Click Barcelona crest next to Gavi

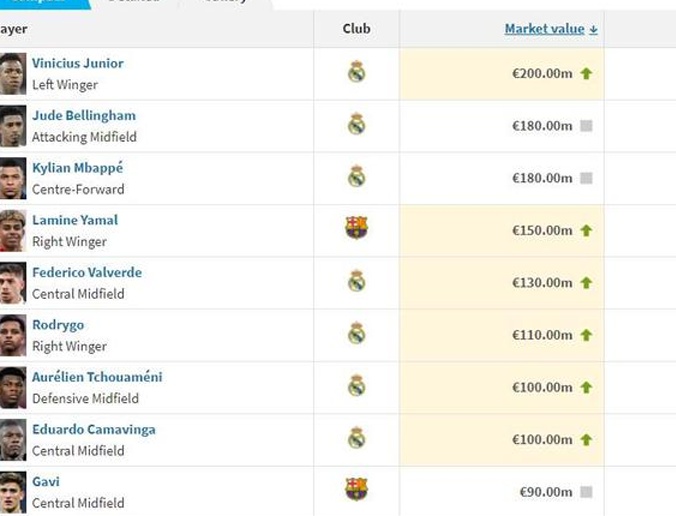tap(357, 489)
